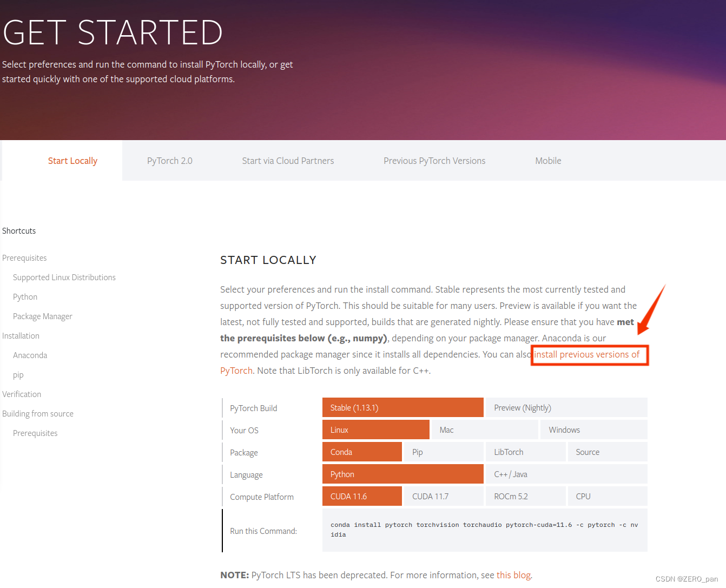
Task: Click the START LOCALLY heading
Action: pyautogui.click(x=268, y=260)
